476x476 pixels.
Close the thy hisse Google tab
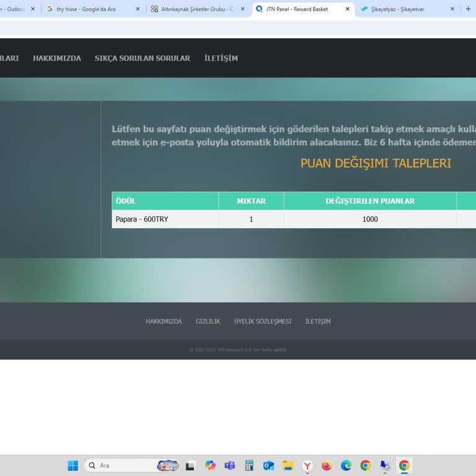[138, 9]
